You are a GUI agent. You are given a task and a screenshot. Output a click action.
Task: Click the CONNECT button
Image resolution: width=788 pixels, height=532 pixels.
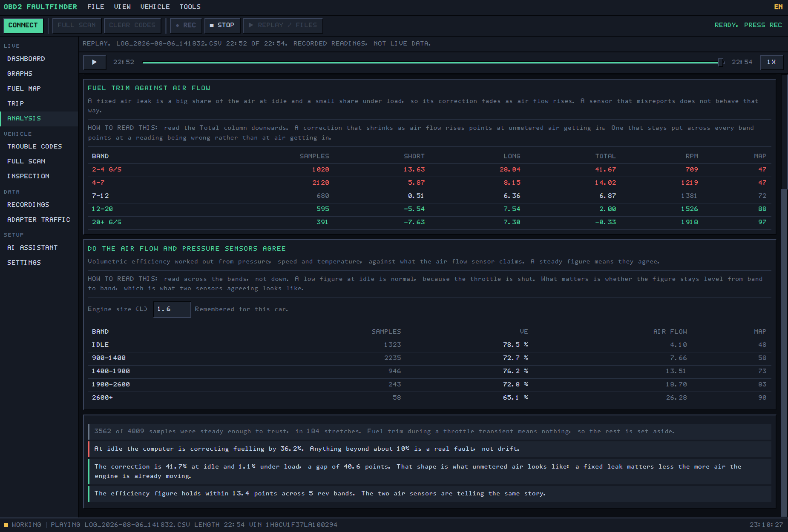click(x=23, y=25)
